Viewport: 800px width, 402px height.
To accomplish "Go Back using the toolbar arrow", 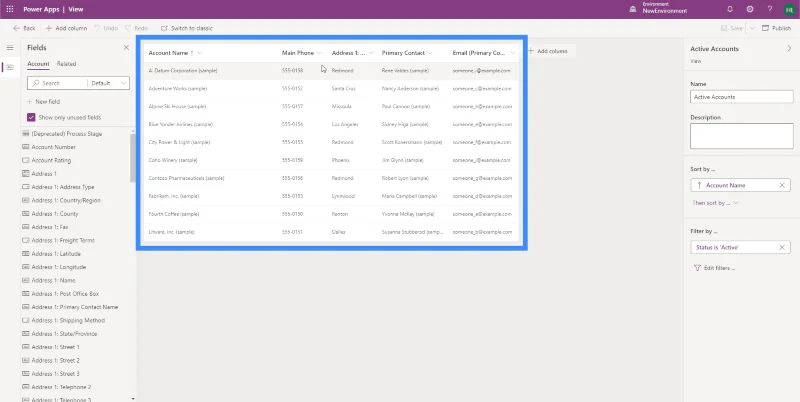I will click(x=24, y=28).
